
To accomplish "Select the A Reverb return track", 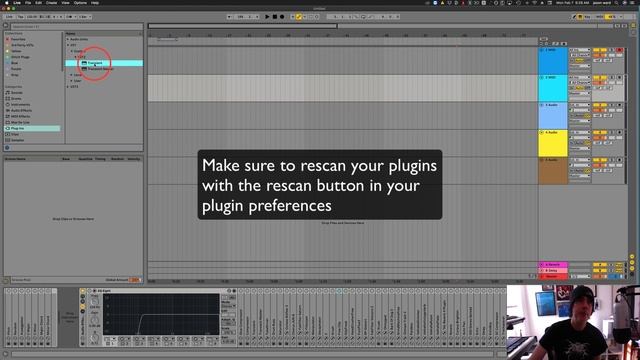I will point(553,265).
